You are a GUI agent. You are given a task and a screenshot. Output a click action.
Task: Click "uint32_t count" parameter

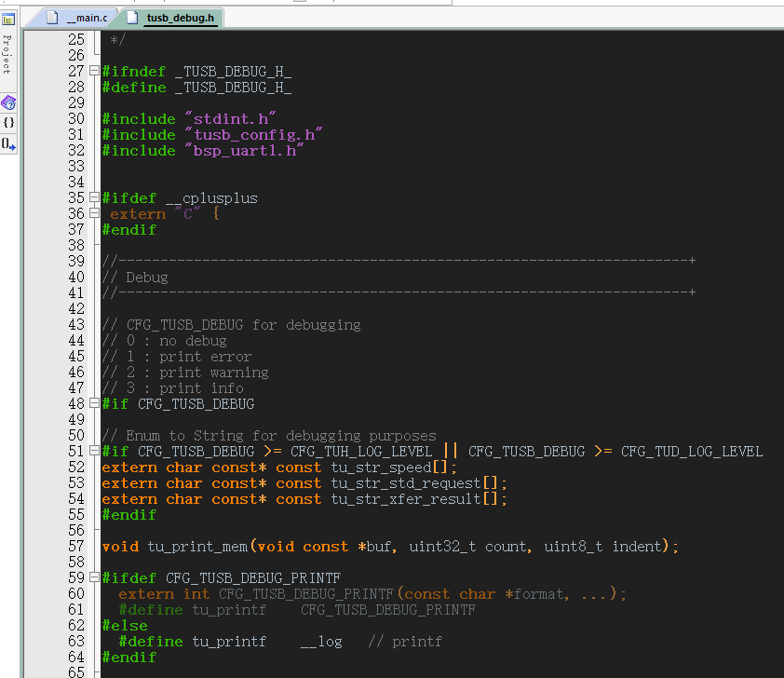point(468,547)
